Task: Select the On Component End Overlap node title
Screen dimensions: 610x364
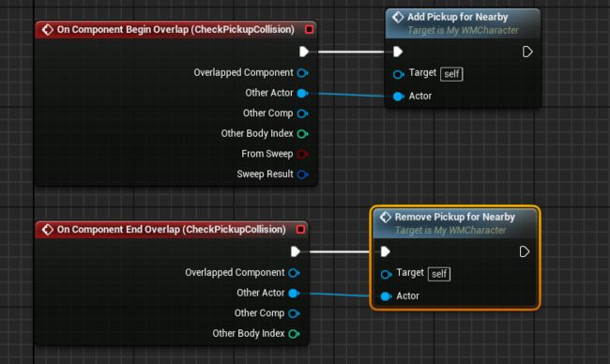Action: (171, 230)
